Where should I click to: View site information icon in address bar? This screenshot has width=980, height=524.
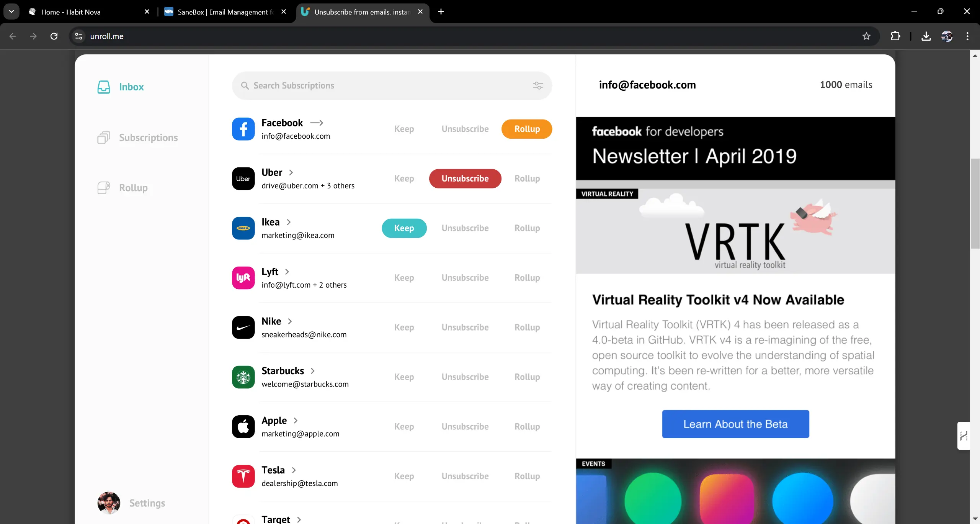pyautogui.click(x=78, y=36)
